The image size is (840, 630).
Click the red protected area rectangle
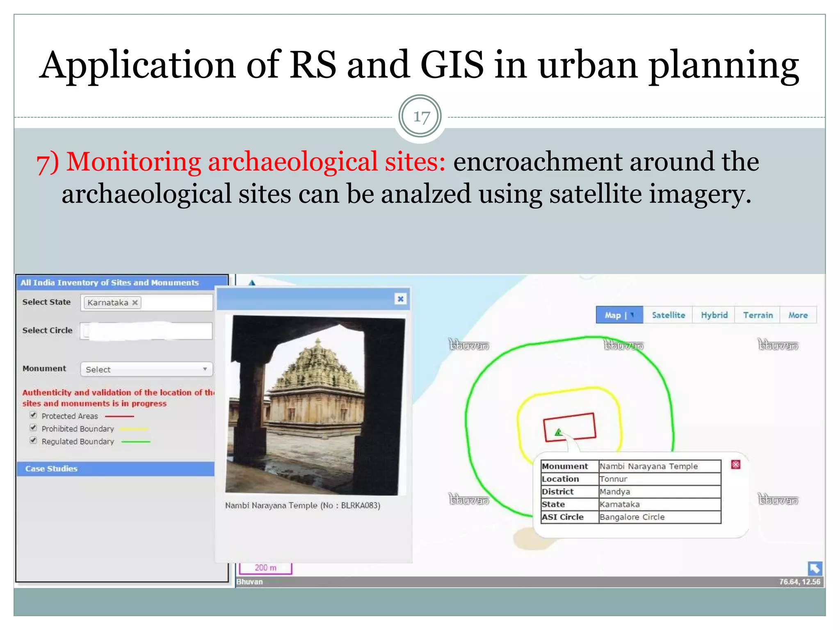tap(569, 427)
